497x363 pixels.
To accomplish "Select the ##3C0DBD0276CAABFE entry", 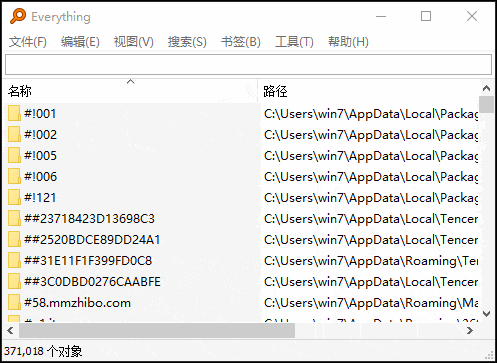I will [92, 282].
